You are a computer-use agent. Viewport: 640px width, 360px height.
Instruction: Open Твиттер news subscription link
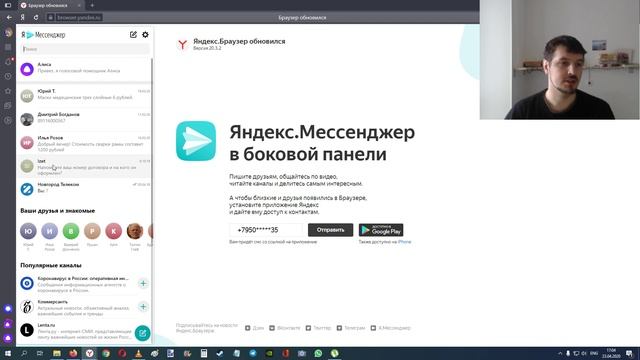318,328
